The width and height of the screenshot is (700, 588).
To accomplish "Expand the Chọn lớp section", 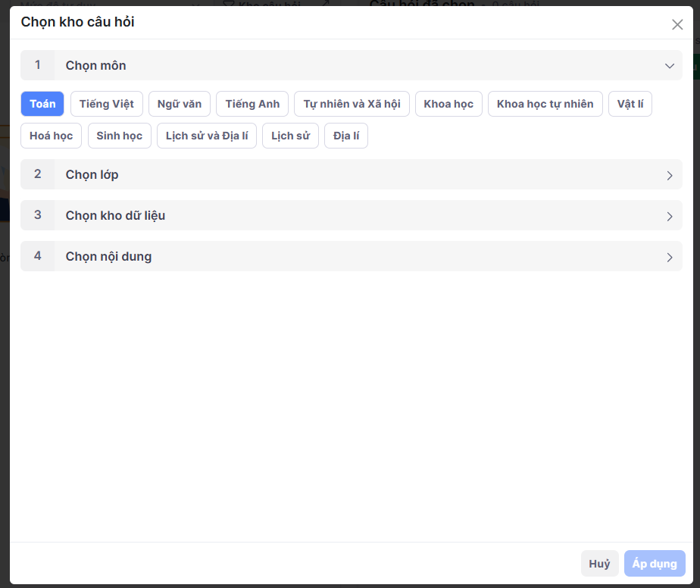I will (669, 175).
